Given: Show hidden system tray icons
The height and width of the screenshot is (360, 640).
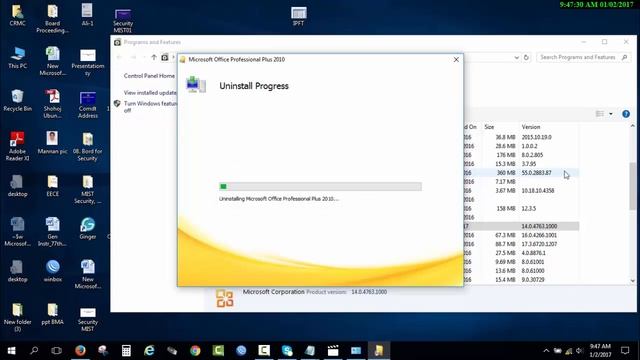Looking at the screenshot, I should coord(546,351).
